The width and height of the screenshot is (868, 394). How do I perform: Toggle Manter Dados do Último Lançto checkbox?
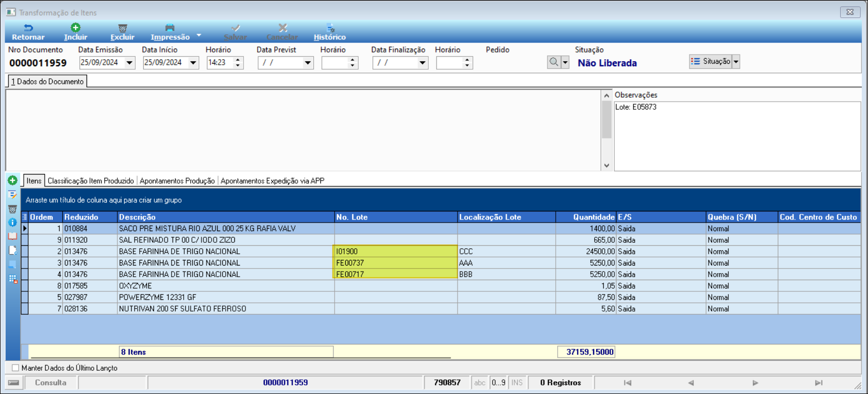[15, 368]
